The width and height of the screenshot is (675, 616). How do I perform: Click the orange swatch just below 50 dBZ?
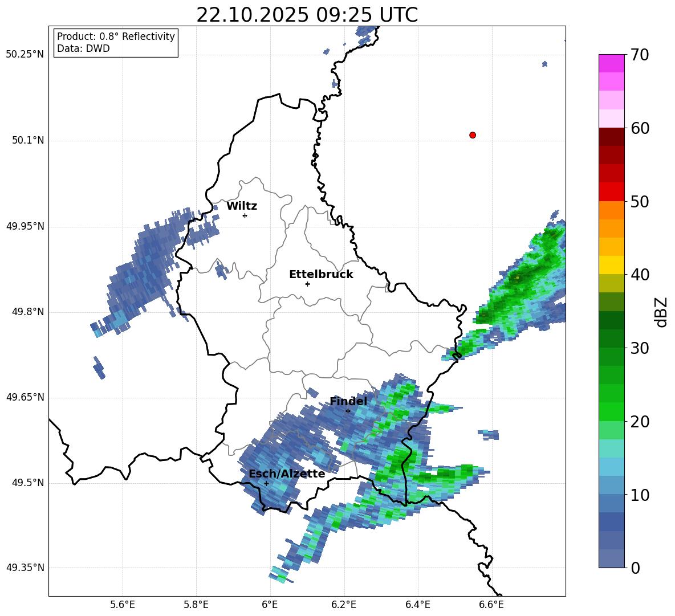611,210
